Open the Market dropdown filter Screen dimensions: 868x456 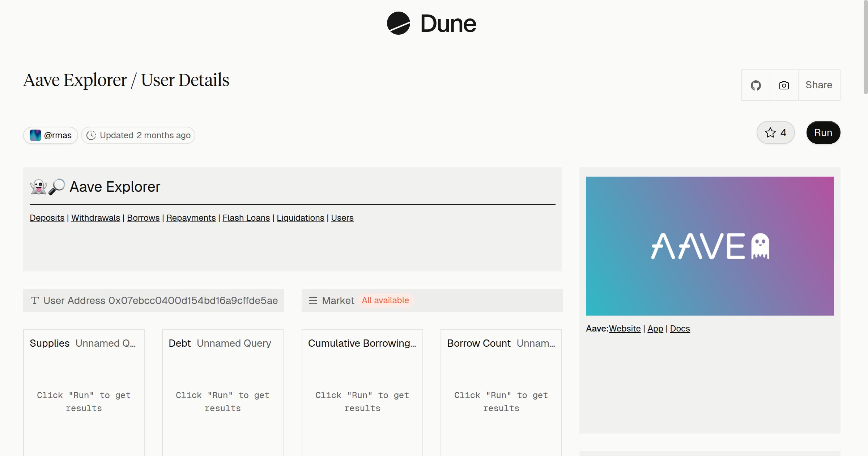pyautogui.click(x=432, y=300)
